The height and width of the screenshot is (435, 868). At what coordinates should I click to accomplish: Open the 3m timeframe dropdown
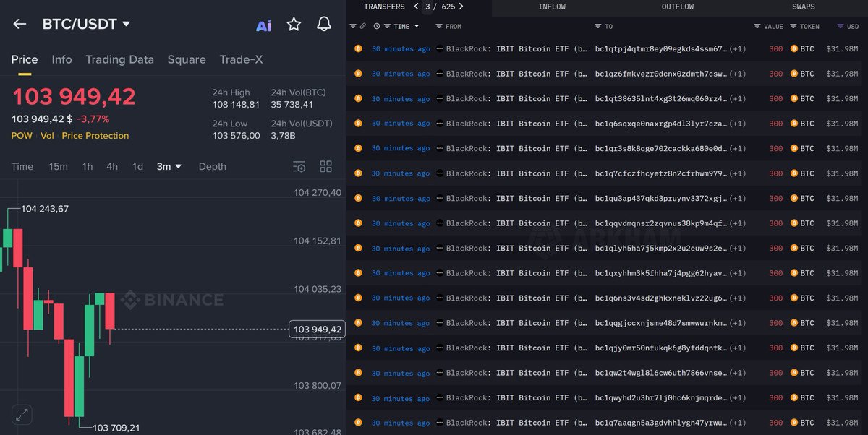[169, 166]
